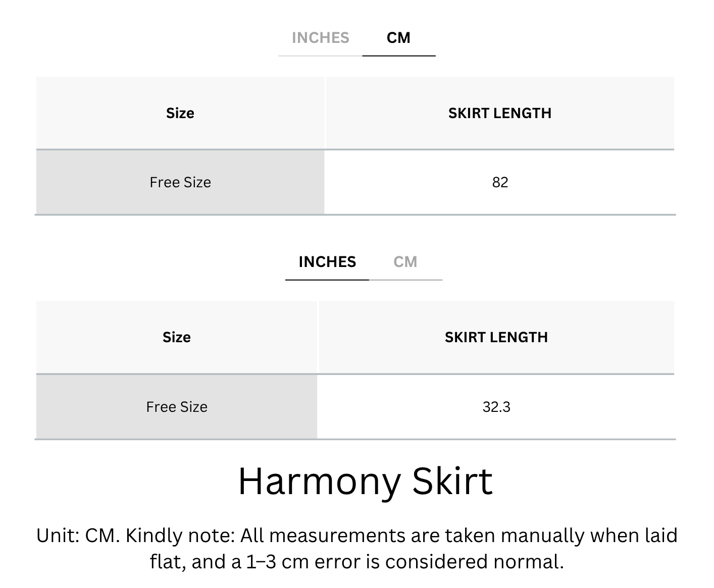Click the Size header in the top table

tap(180, 113)
